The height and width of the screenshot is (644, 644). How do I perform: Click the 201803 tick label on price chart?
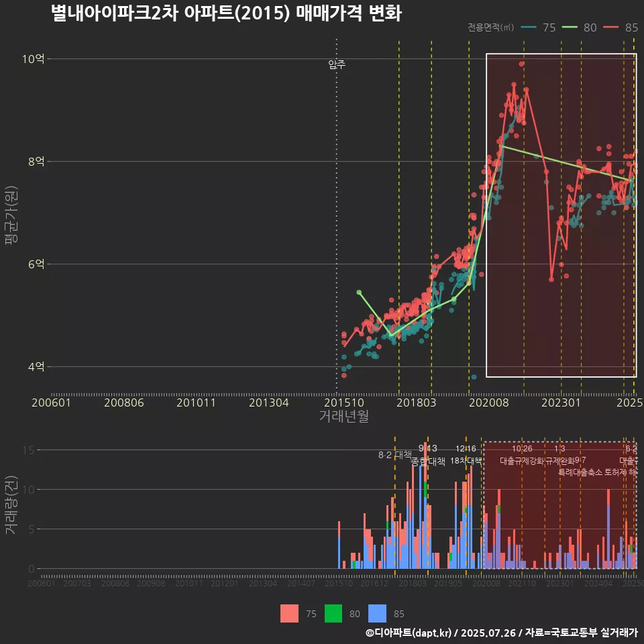click(416, 402)
